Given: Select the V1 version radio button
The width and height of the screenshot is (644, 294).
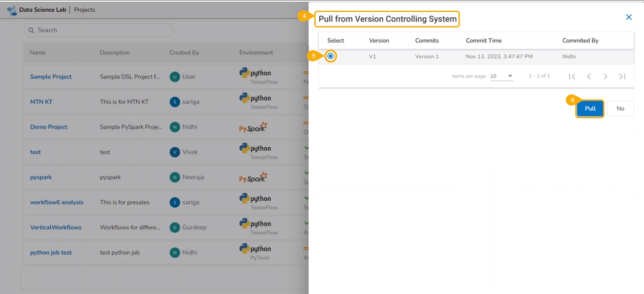Looking at the screenshot, I should [330, 56].
